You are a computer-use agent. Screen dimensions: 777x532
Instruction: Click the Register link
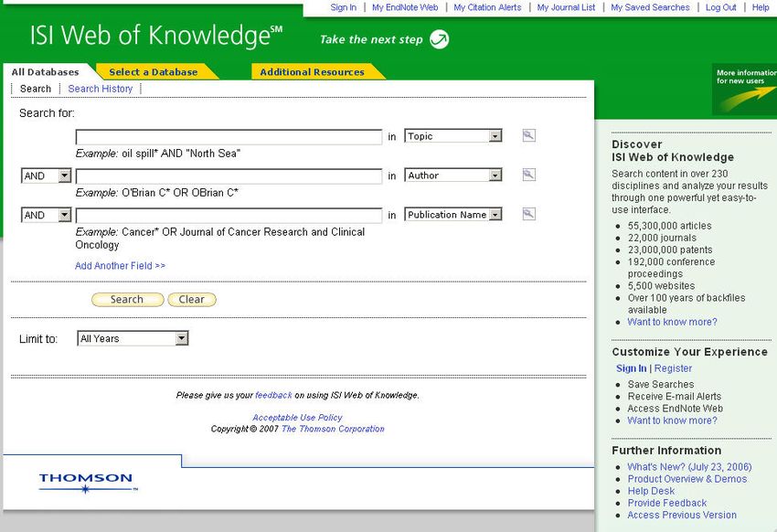[x=673, y=368]
